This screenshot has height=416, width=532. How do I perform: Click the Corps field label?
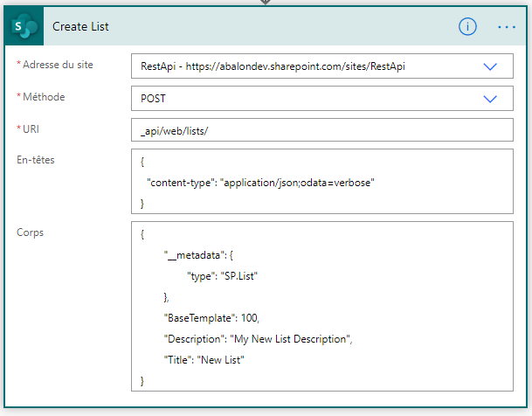pos(31,232)
